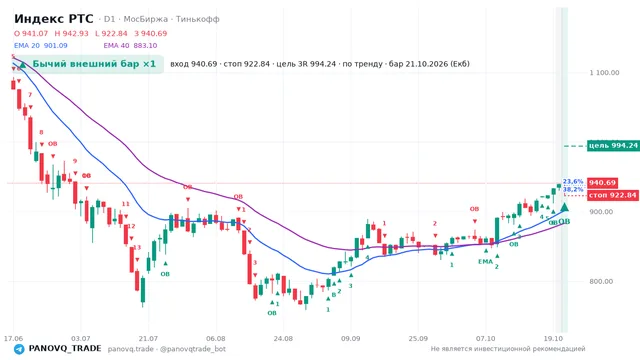This screenshot has width=640, height=360.
Task: Select the EMA 40 883.10 legend entry
Action: (130, 46)
